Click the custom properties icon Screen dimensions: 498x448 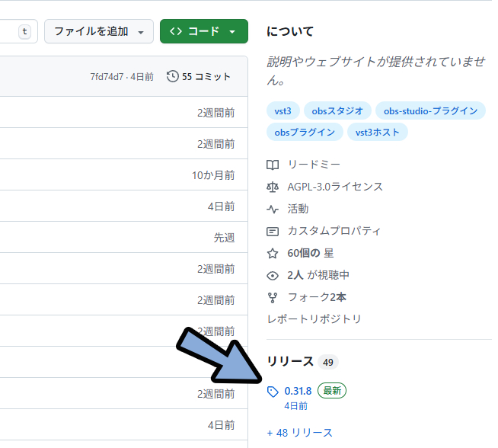[273, 231]
